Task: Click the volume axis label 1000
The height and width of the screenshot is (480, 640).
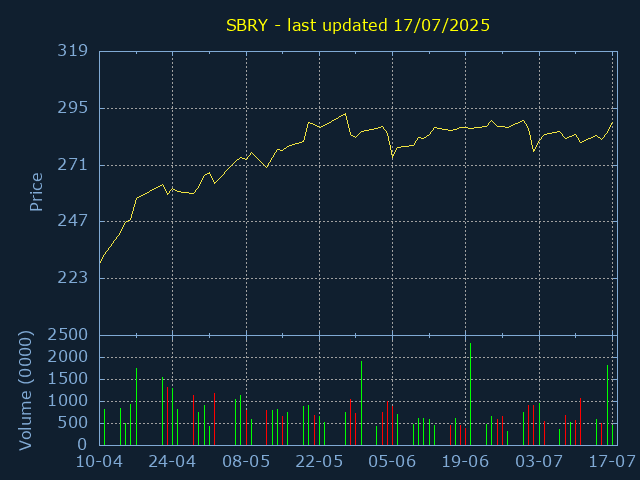Action: coord(68,401)
